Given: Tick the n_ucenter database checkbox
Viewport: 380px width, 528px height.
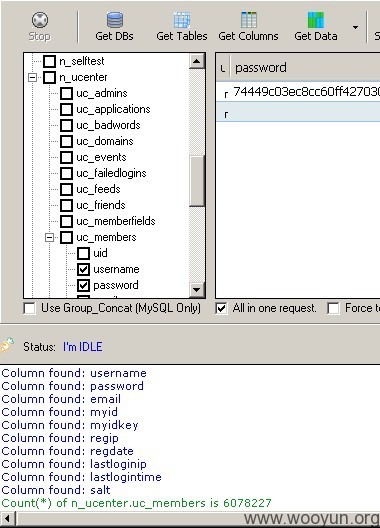Looking at the screenshot, I should (x=50, y=77).
